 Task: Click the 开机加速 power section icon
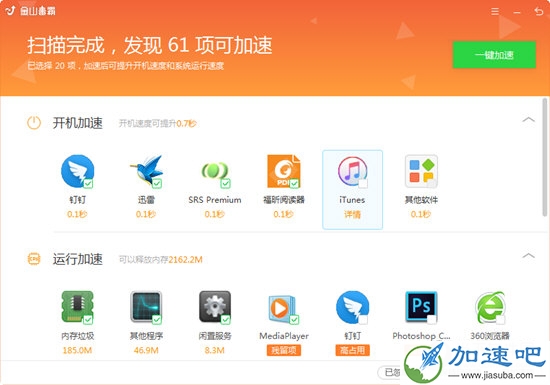(34, 123)
